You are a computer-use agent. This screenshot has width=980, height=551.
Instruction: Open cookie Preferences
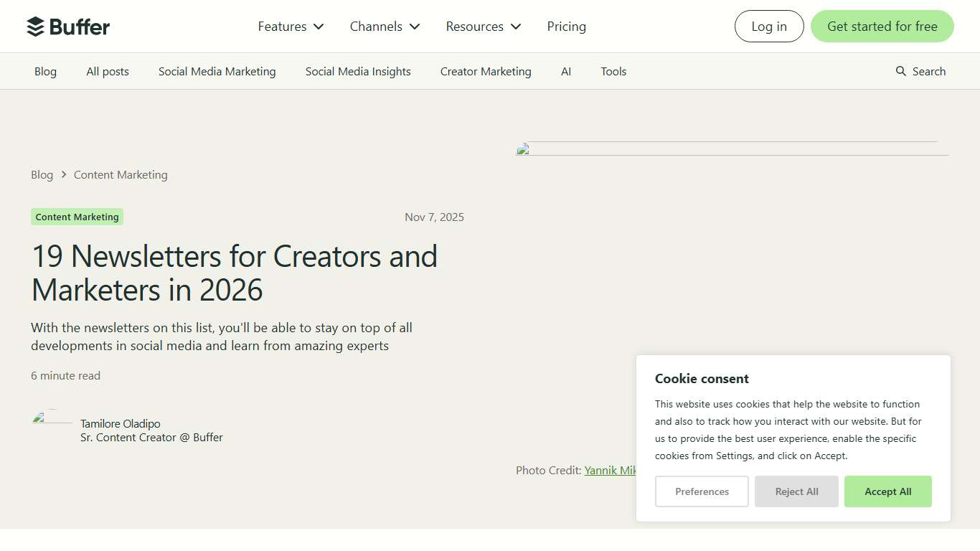click(702, 491)
